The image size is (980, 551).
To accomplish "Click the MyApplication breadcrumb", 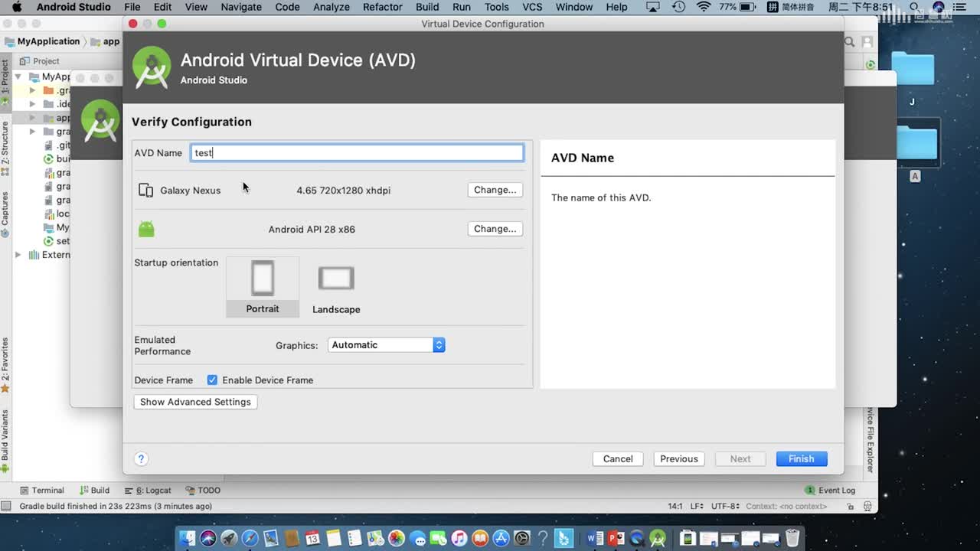I will [x=42, y=41].
